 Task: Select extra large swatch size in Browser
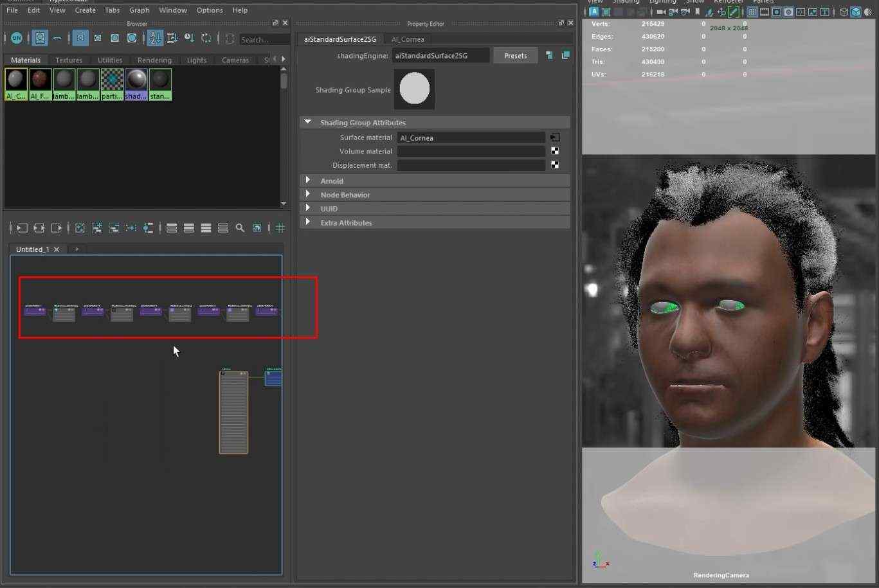[132, 39]
